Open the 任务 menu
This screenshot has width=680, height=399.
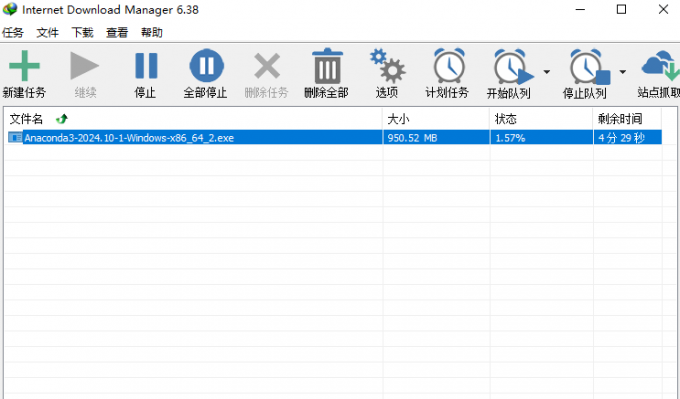(x=13, y=33)
